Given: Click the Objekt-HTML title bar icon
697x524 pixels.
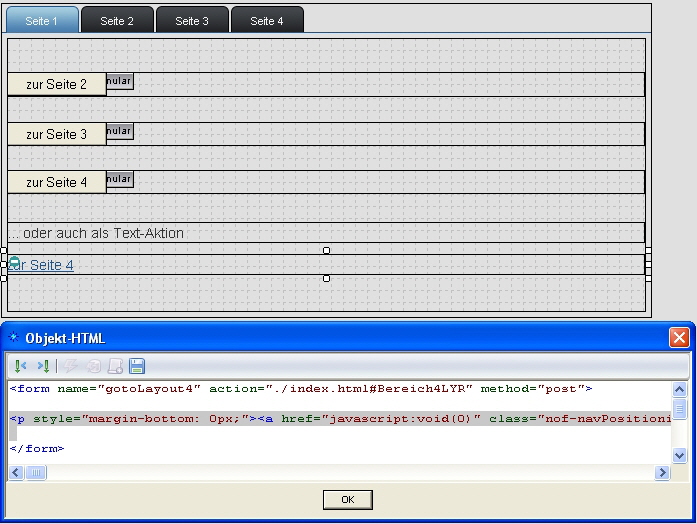Looking at the screenshot, I should coord(13,339).
